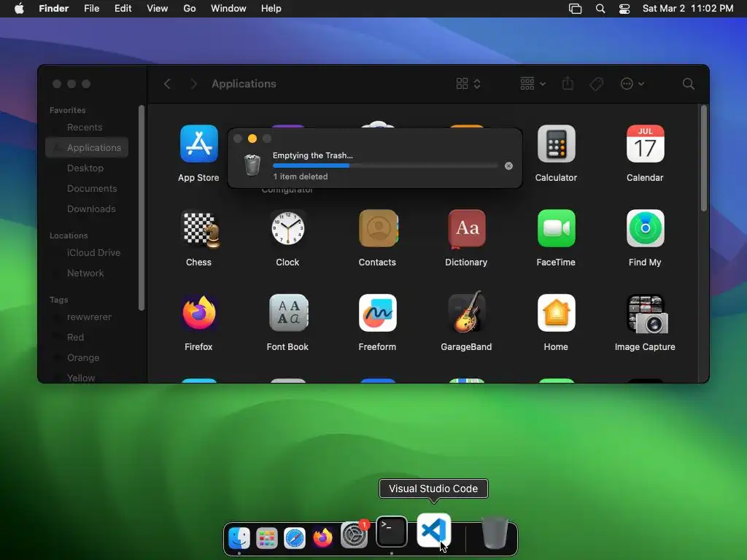Open Control Center in the menu bar
Viewport: 747px width, 560px height.
tap(624, 9)
